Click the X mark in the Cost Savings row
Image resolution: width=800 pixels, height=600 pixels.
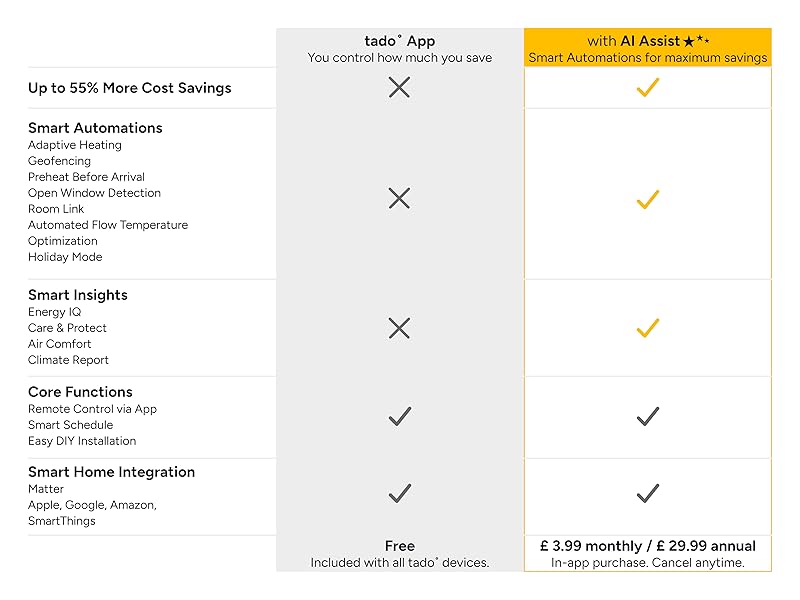[x=399, y=88]
